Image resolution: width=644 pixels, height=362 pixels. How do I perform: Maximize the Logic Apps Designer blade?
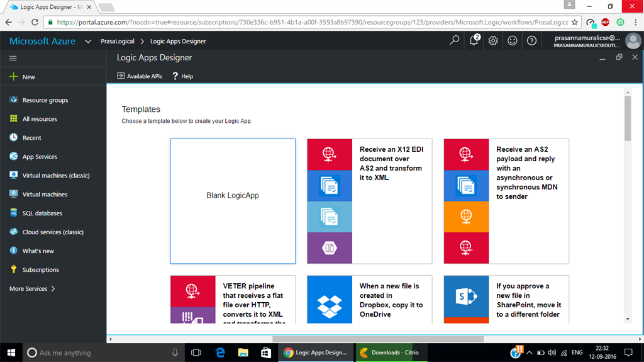click(x=619, y=57)
